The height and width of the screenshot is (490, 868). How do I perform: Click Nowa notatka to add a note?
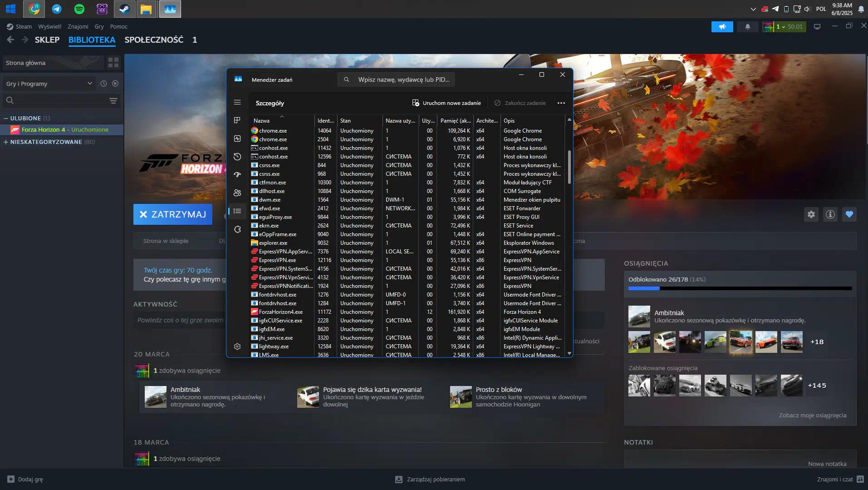827,464
